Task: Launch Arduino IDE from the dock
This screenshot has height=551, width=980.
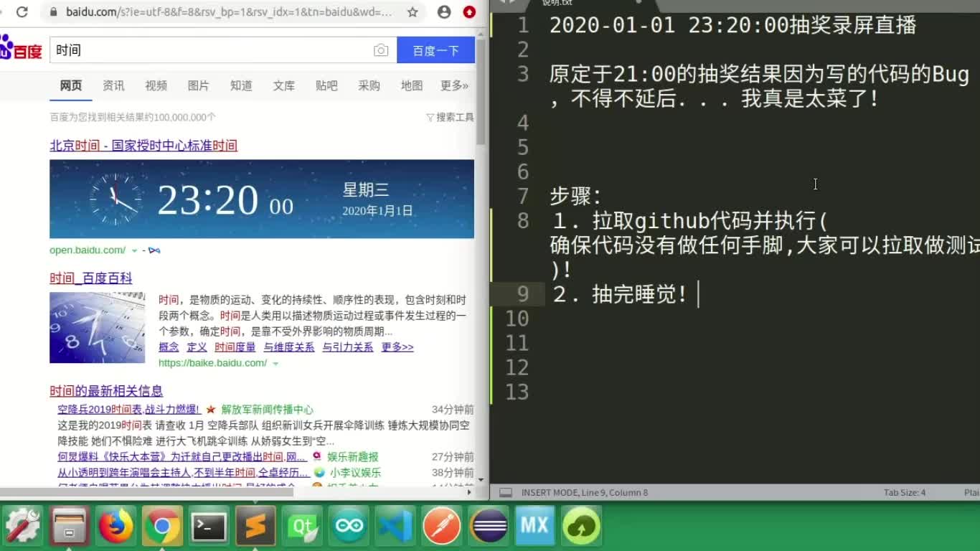Action: click(x=349, y=526)
